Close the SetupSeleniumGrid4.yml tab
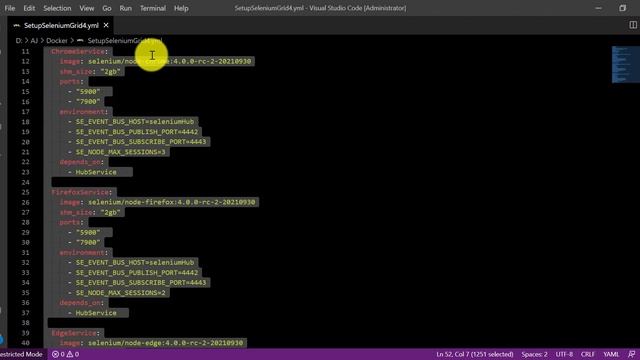This screenshot has height=360, width=640. tap(106, 25)
